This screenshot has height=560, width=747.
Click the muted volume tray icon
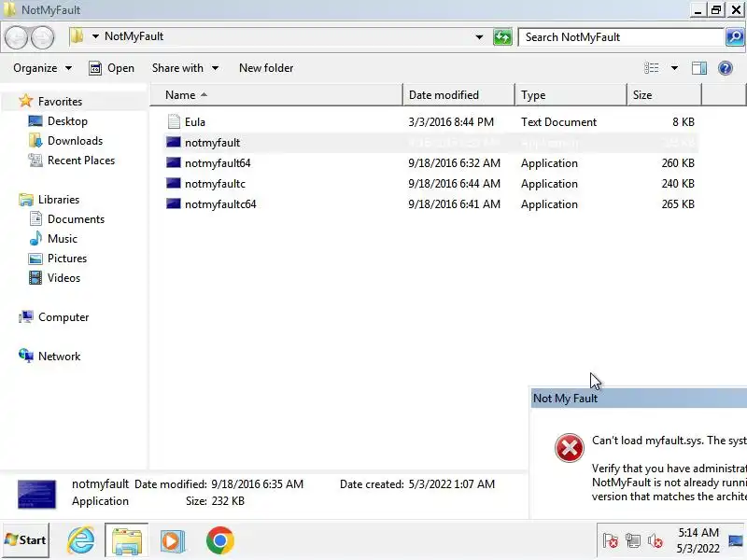655,541
